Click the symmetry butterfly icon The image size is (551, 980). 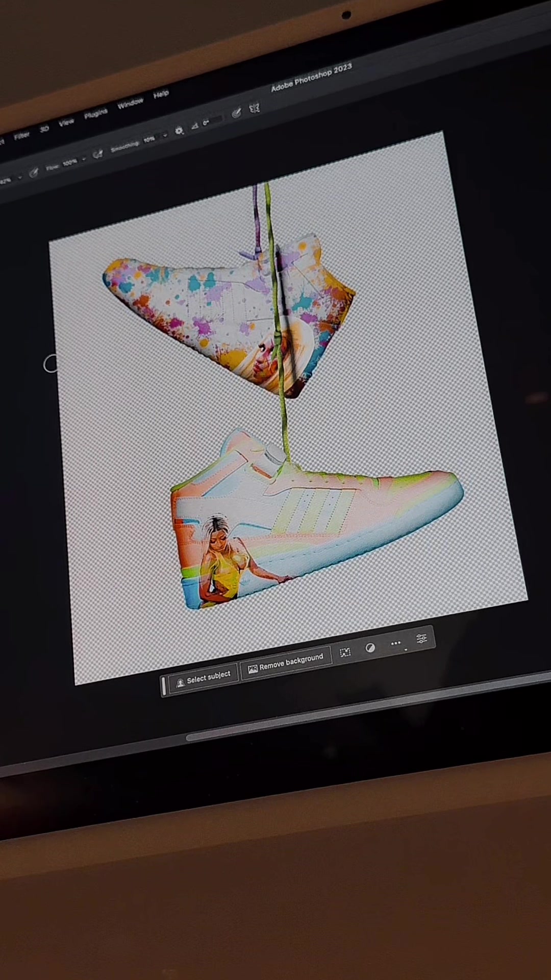[254, 108]
